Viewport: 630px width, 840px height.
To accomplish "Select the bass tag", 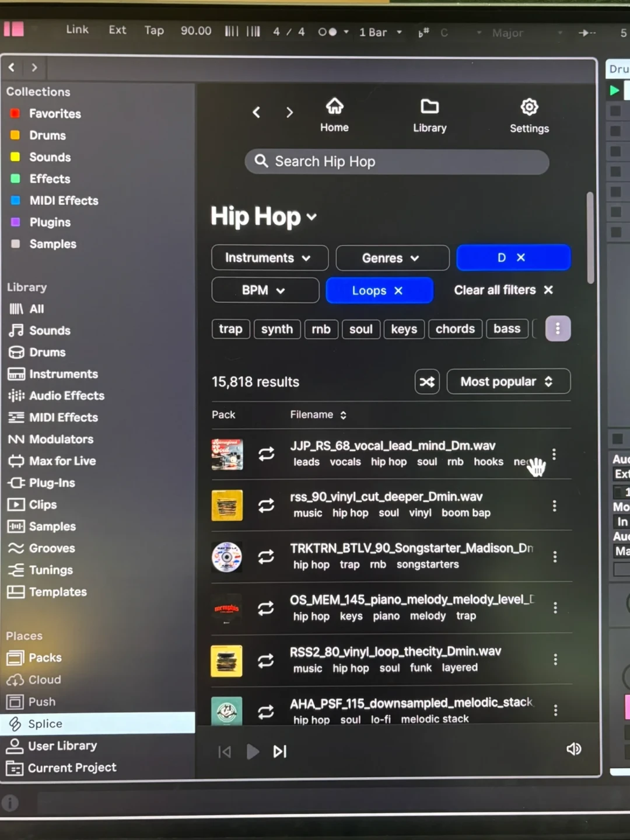I will [507, 329].
